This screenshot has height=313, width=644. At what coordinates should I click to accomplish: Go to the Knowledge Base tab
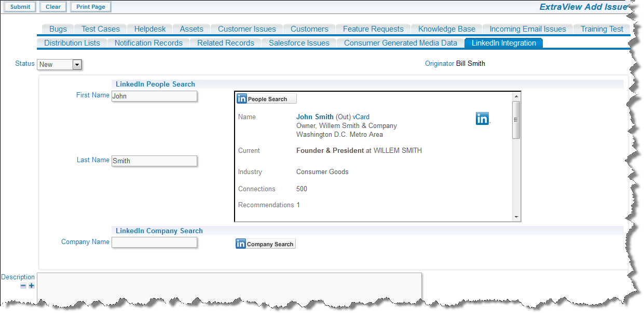click(x=447, y=29)
